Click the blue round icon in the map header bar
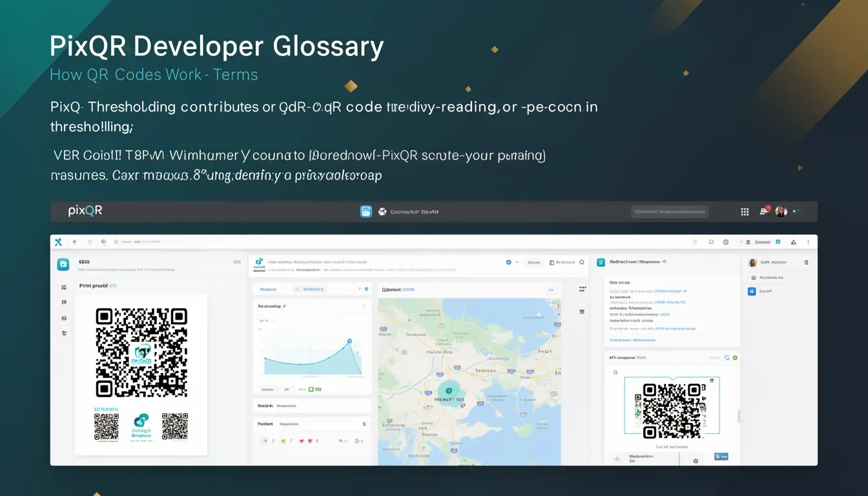Image resolution: width=868 pixels, height=496 pixels. pos(508,262)
